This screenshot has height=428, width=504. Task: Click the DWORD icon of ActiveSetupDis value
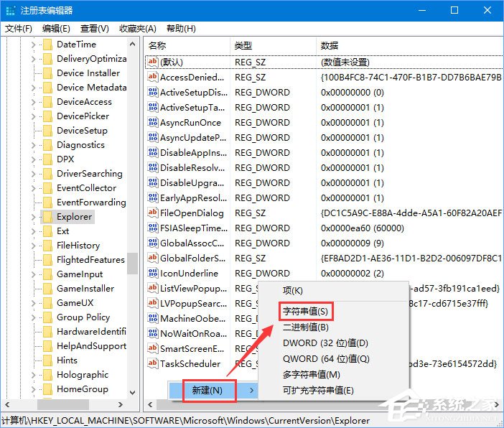(x=152, y=92)
